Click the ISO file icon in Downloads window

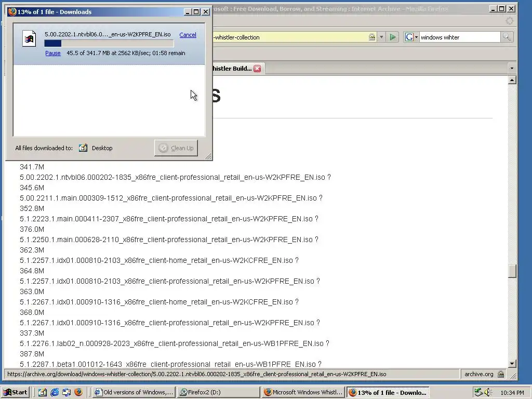click(x=29, y=38)
